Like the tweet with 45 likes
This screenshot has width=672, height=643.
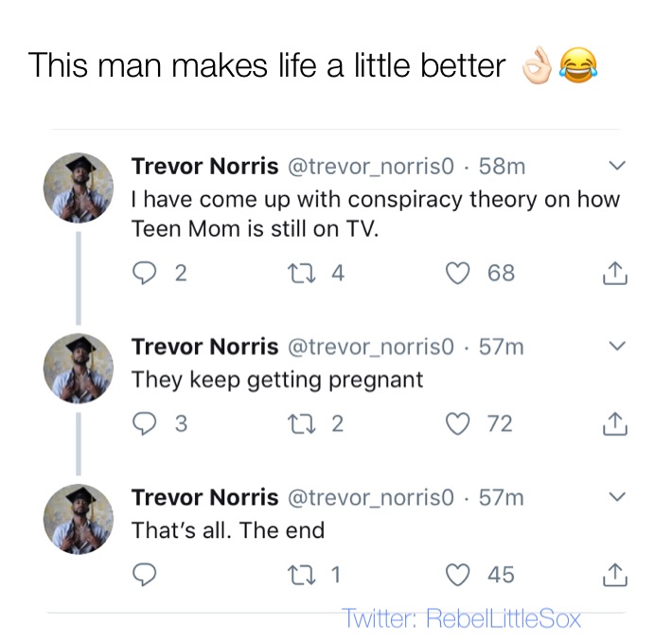460,575
